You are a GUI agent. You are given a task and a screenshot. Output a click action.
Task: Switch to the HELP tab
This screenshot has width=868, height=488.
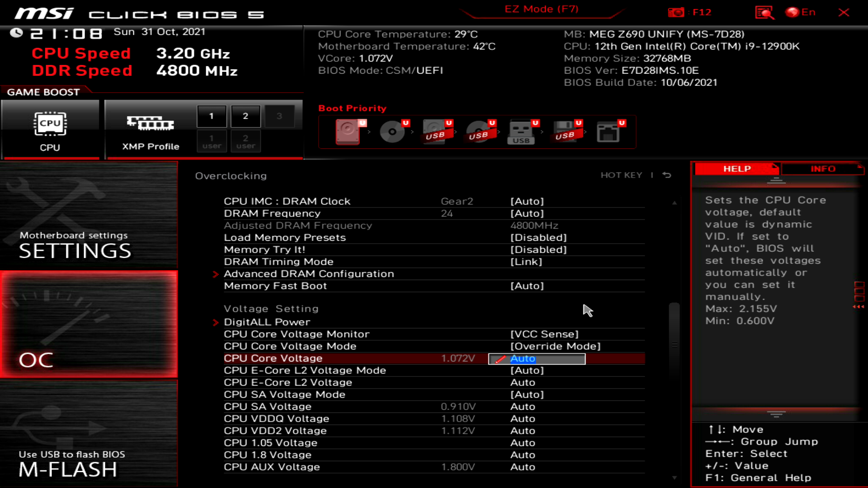736,169
